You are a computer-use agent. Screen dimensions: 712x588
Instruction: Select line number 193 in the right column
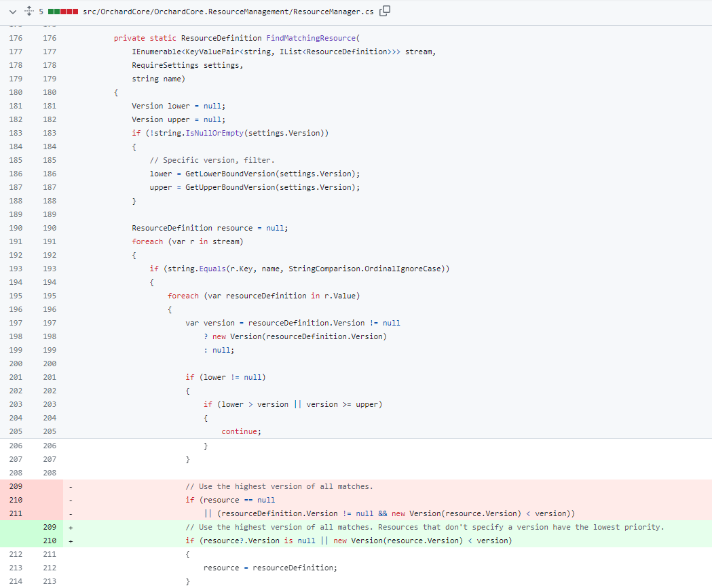50,269
